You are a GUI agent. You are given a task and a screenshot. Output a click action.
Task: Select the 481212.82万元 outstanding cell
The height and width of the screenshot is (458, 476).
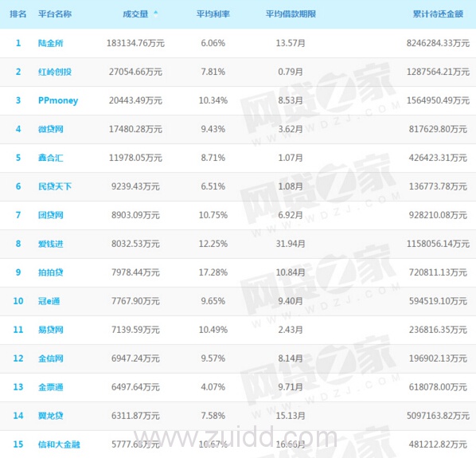click(438, 444)
